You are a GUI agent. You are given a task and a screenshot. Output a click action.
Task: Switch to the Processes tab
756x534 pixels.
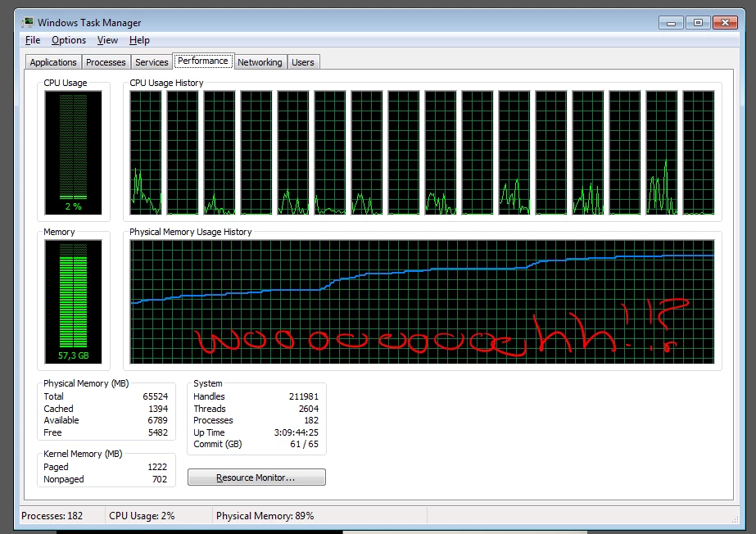tap(106, 62)
